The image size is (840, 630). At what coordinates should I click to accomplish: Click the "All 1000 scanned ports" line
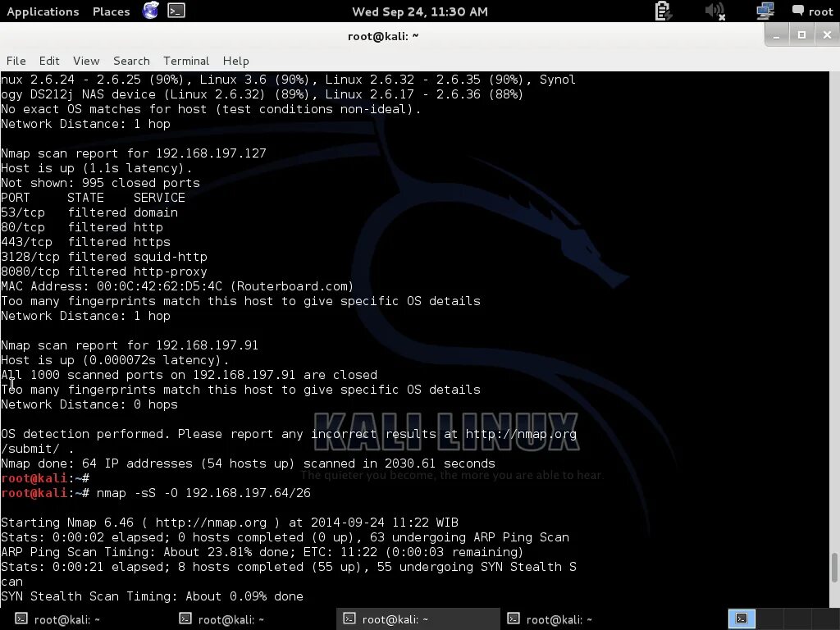tap(189, 374)
